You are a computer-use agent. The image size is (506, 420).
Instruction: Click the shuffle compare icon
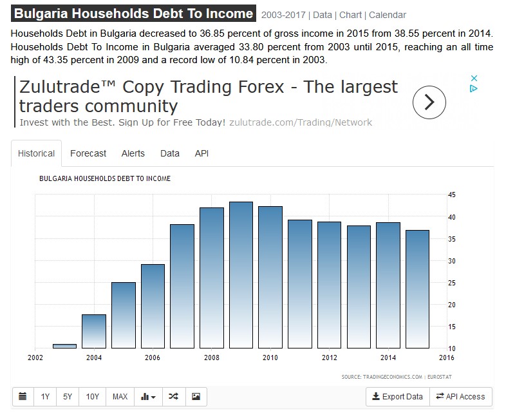point(173,397)
